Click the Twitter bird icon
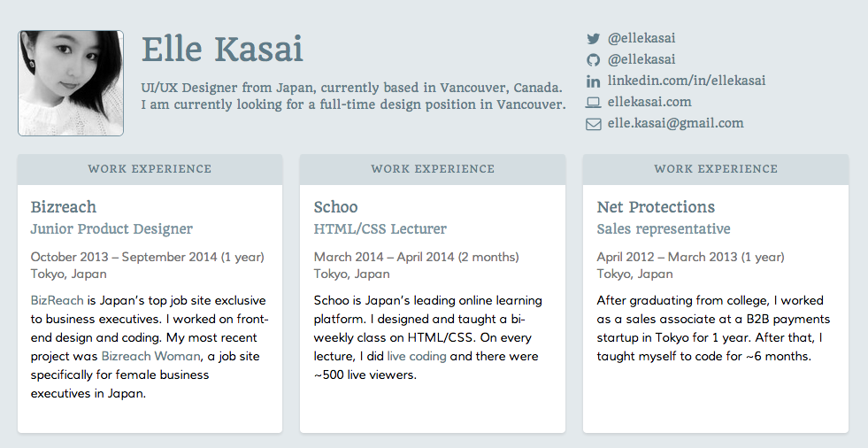The height and width of the screenshot is (448, 868). pyautogui.click(x=593, y=39)
